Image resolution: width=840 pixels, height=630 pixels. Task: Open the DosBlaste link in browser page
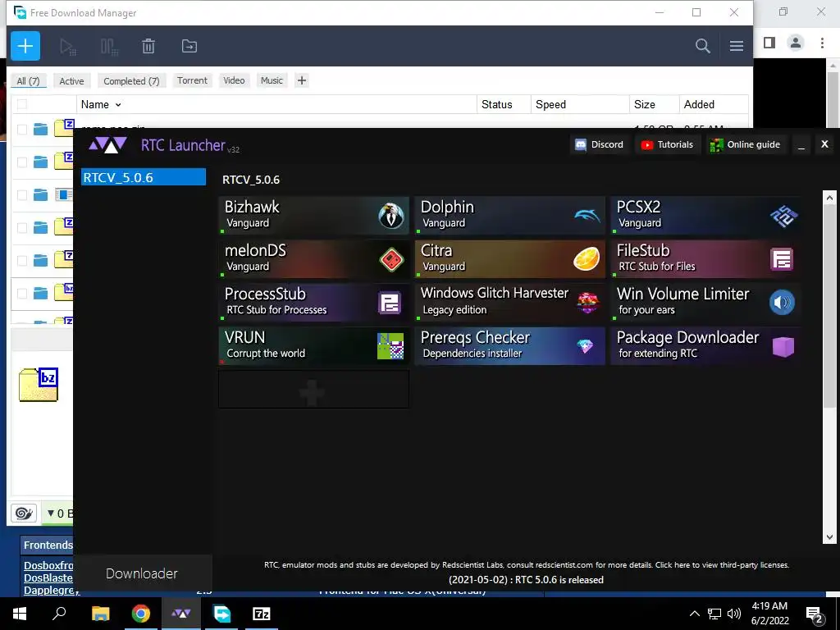[x=48, y=577]
